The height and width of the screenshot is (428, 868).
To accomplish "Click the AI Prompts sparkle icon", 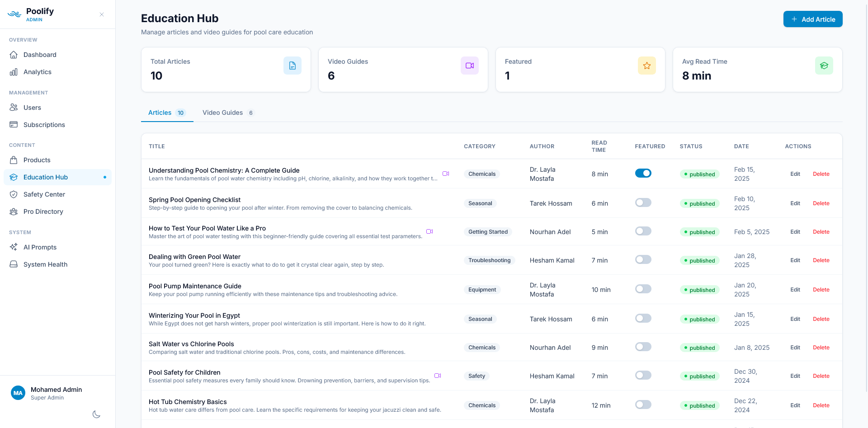I will click(x=14, y=247).
